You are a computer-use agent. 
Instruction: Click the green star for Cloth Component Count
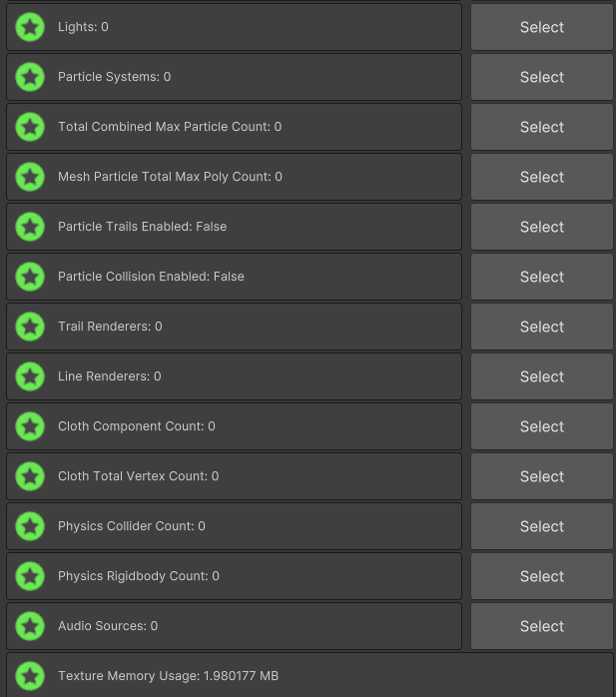pos(31,426)
